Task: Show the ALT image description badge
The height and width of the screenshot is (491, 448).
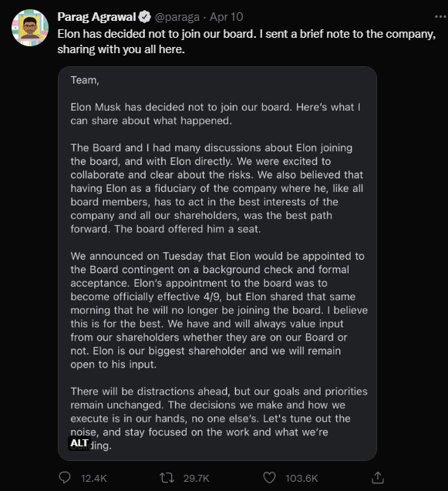Action: click(79, 443)
